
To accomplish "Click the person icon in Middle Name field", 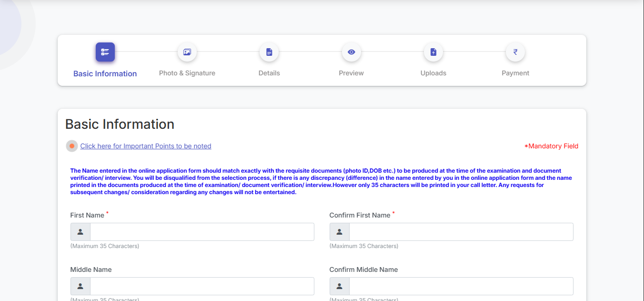I will (80, 286).
